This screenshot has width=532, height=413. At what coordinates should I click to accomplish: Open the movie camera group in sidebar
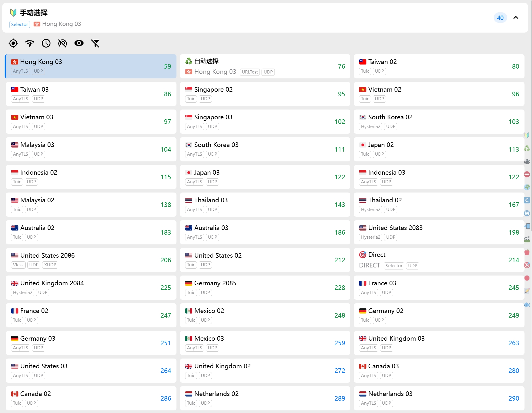click(x=527, y=161)
